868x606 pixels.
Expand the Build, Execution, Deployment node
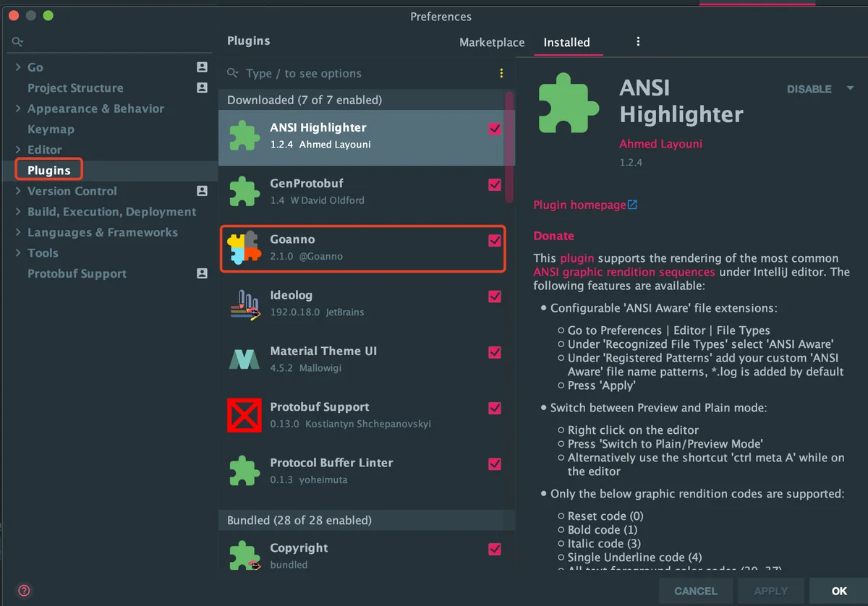click(18, 212)
